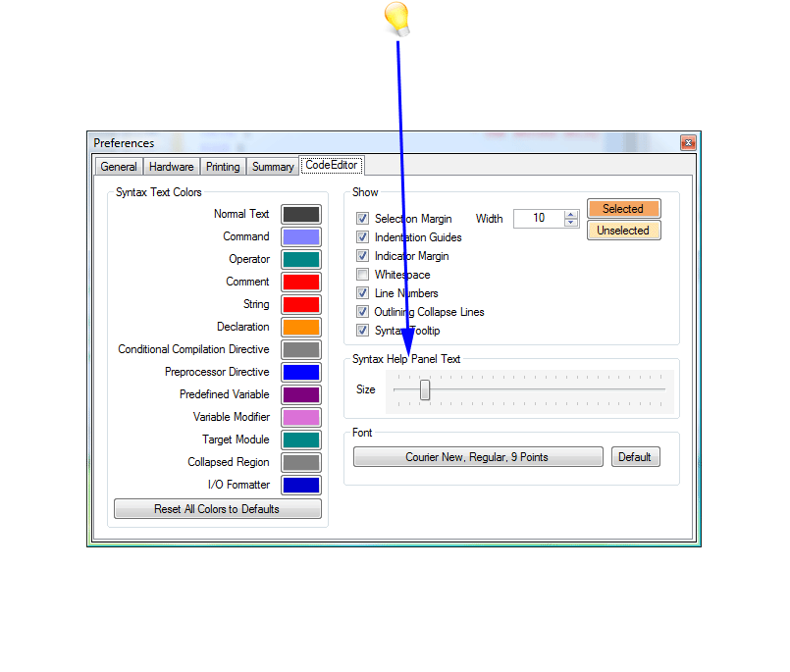
Task: Click the Selected color button
Action: point(623,208)
